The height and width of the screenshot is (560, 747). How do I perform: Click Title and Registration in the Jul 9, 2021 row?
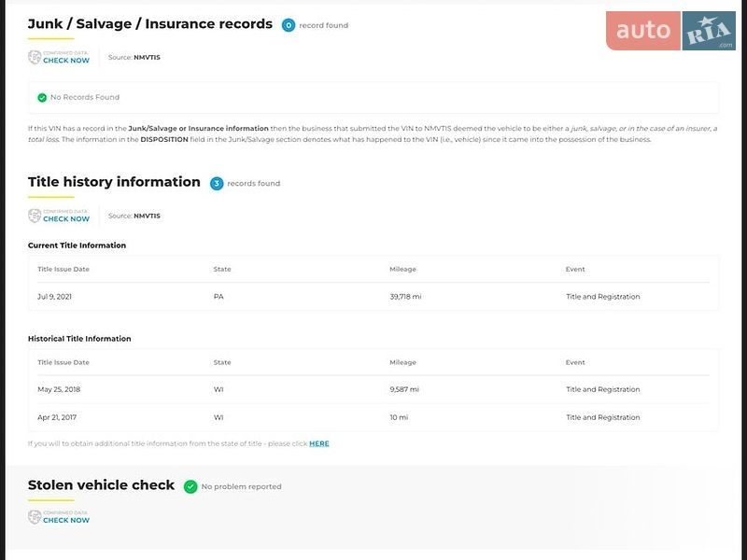pyautogui.click(x=602, y=297)
